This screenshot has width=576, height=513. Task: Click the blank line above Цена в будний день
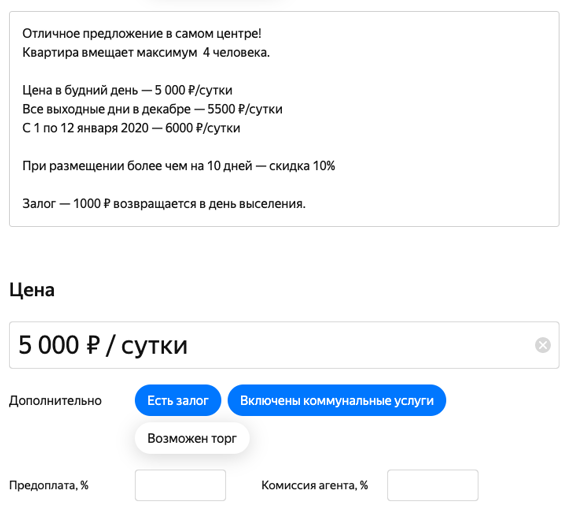click(x=284, y=71)
